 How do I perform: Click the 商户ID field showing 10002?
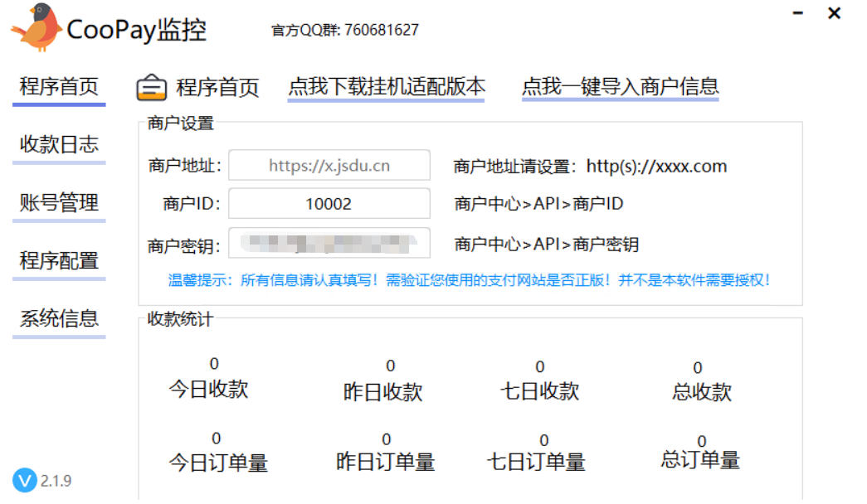pos(329,204)
